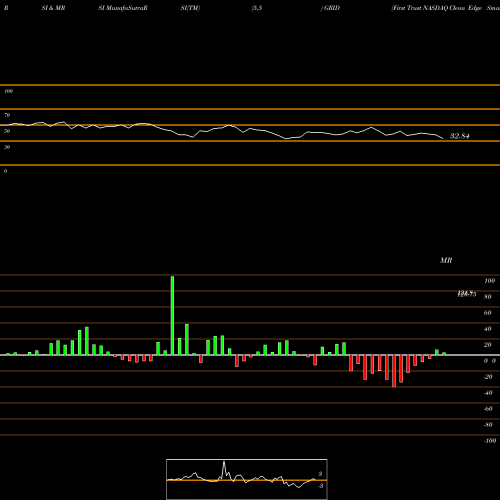This screenshot has height=500, width=500.
Task: Click the MR axis label '-20'
Action: [488, 377]
